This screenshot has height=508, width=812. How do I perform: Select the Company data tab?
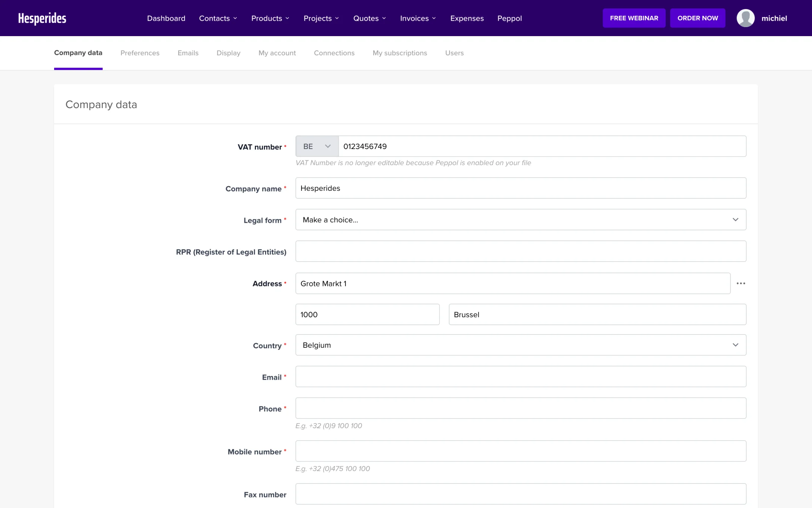pyautogui.click(x=78, y=53)
